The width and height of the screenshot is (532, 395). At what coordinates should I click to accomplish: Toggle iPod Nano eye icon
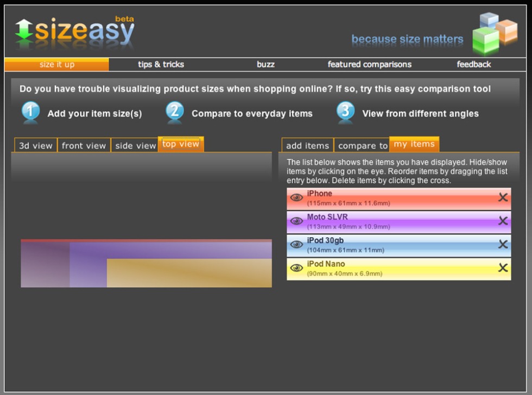(x=296, y=268)
